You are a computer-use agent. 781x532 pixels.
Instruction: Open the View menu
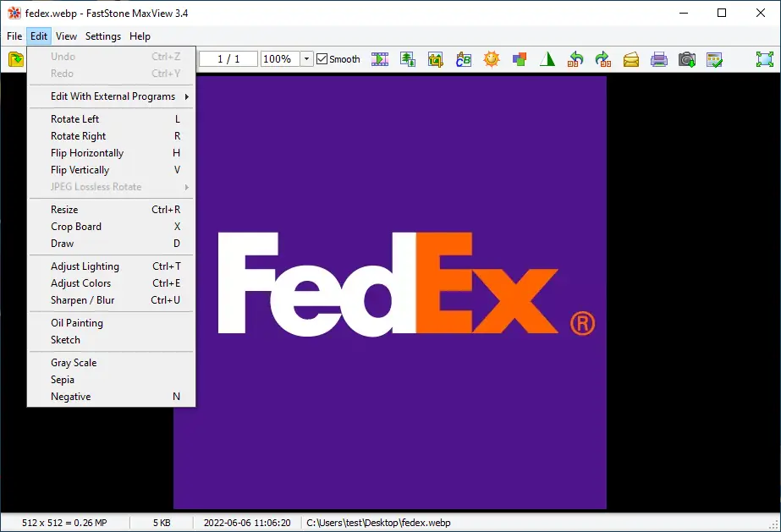(x=66, y=36)
